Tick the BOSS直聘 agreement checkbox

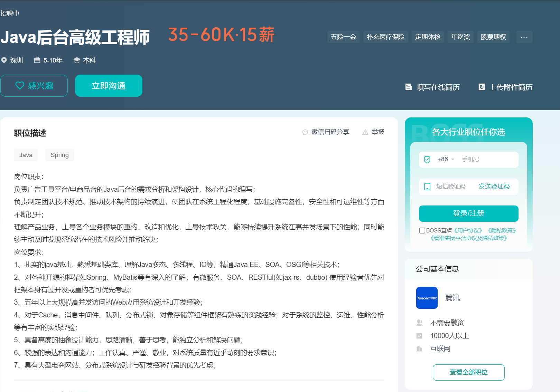(422, 230)
